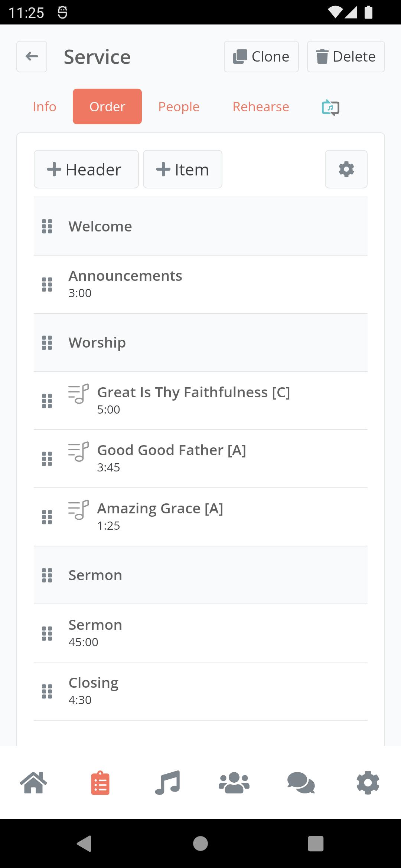Open chat messages icon
This screenshot has height=868, width=401.
click(x=301, y=783)
